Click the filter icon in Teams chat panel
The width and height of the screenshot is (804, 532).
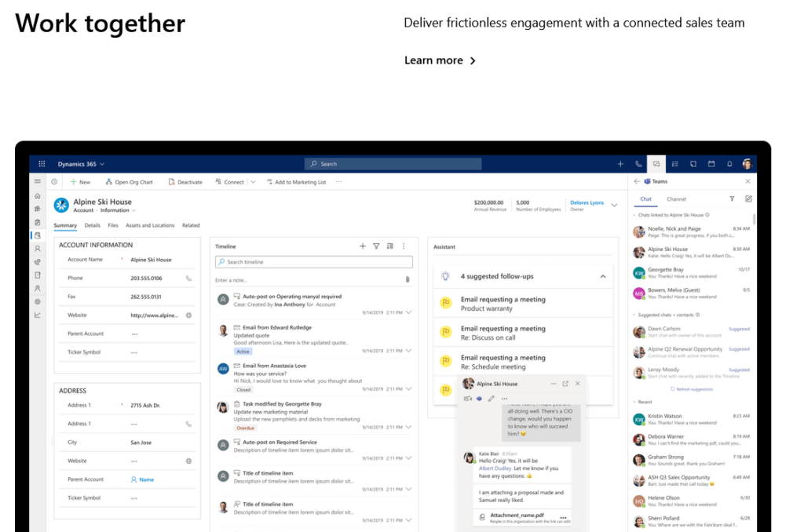733,199
